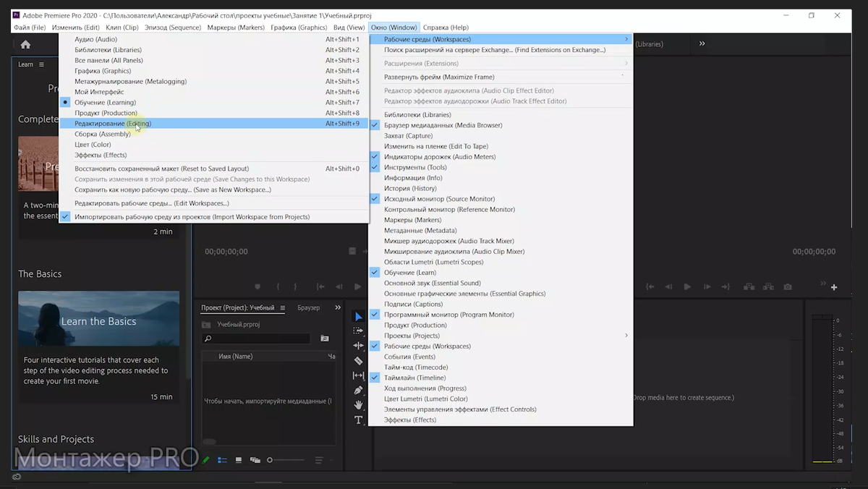This screenshot has height=489, width=868.
Task: Switch to Браузер tab
Action: [309, 308]
